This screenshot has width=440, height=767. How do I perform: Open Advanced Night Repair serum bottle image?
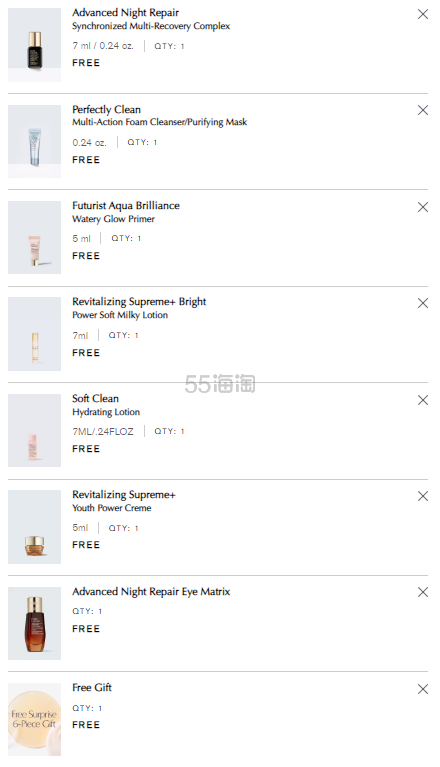(x=34, y=45)
